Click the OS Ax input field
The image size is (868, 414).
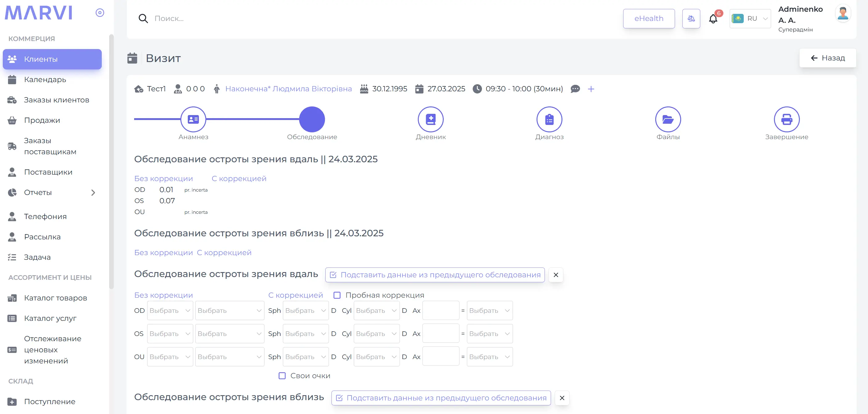coord(441,334)
